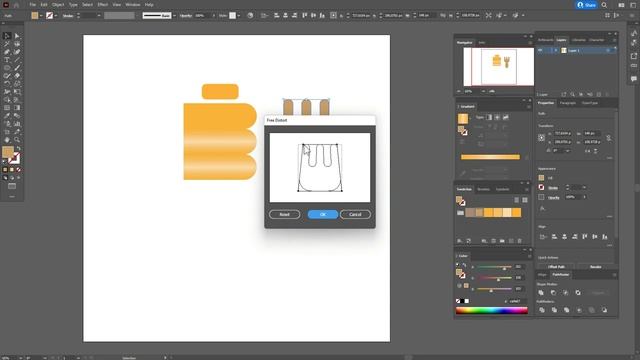Open the Effect menu
640x360 pixels.
[x=103, y=5]
